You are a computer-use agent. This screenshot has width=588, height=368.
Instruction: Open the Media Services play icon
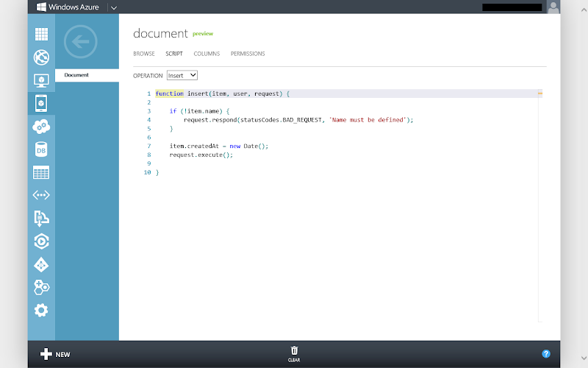click(x=41, y=241)
